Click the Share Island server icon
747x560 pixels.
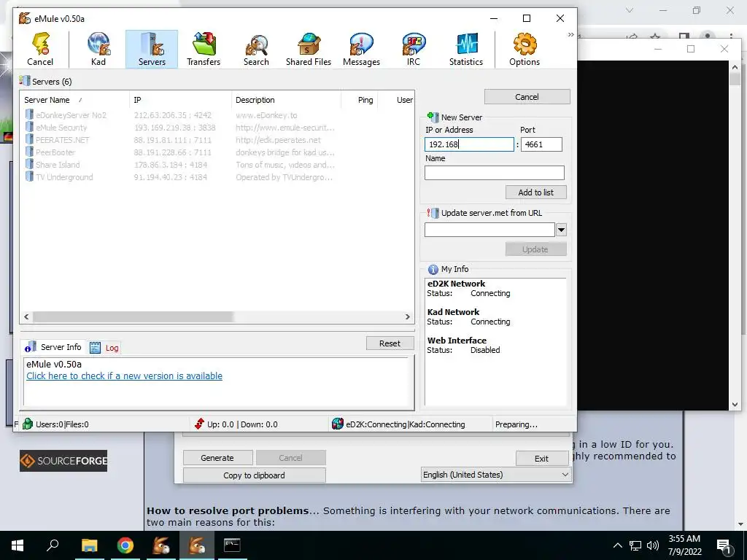pos(29,164)
